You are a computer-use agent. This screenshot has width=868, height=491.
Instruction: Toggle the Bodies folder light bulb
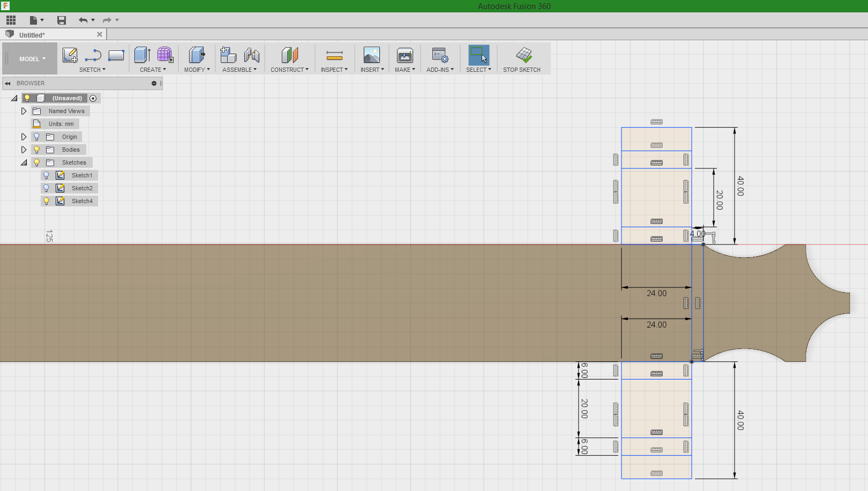point(37,150)
